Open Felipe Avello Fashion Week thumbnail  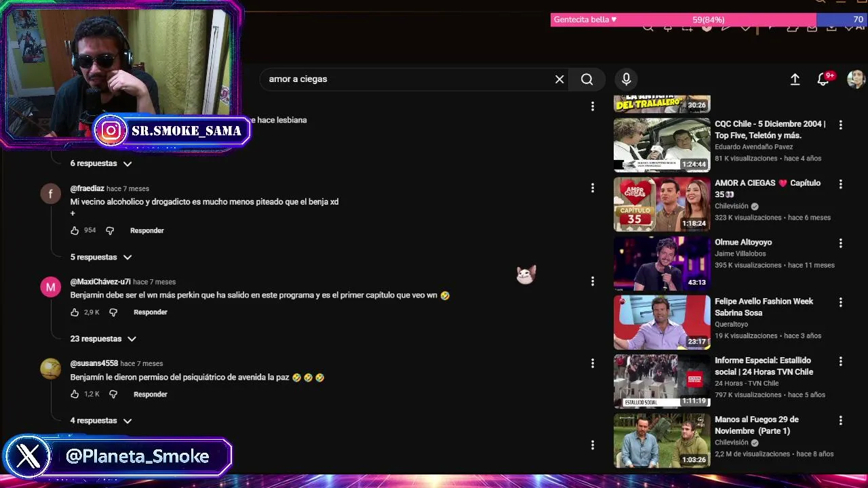click(x=662, y=322)
